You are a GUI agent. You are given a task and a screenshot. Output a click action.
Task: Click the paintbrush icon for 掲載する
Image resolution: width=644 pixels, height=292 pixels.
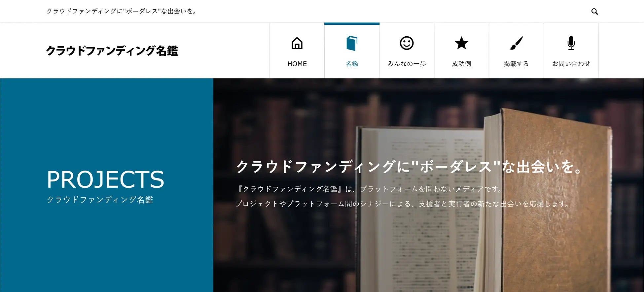[x=516, y=43]
